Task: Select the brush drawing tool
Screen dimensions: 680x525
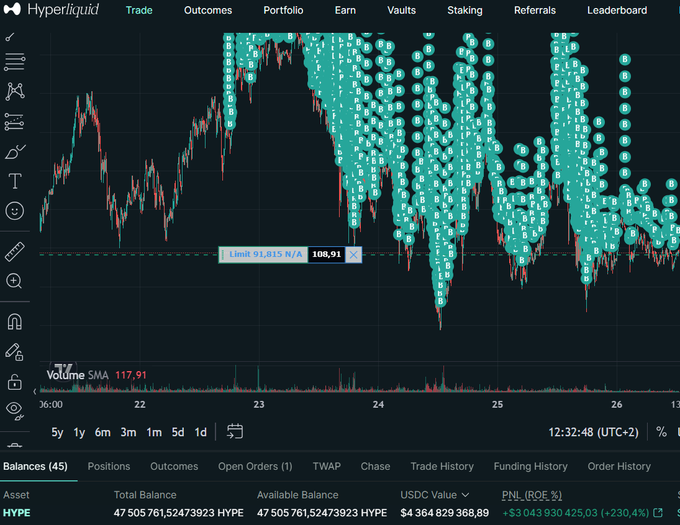Action: pos(14,152)
